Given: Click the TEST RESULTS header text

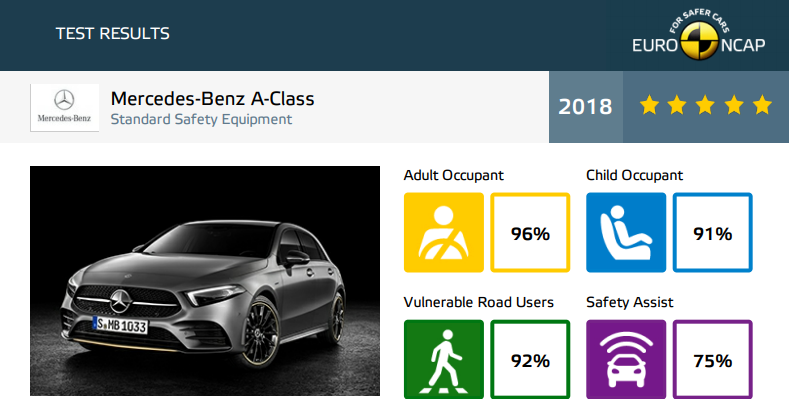Looking at the screenshot, I should click(x=113, y=34).
